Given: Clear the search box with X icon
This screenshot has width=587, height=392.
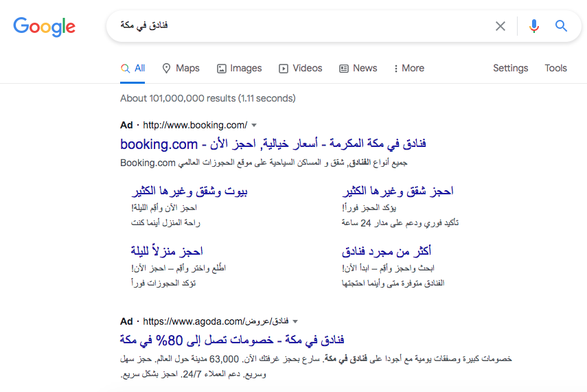Looking at the screenshot, I should pyautogui.click(x=500, y=26).
